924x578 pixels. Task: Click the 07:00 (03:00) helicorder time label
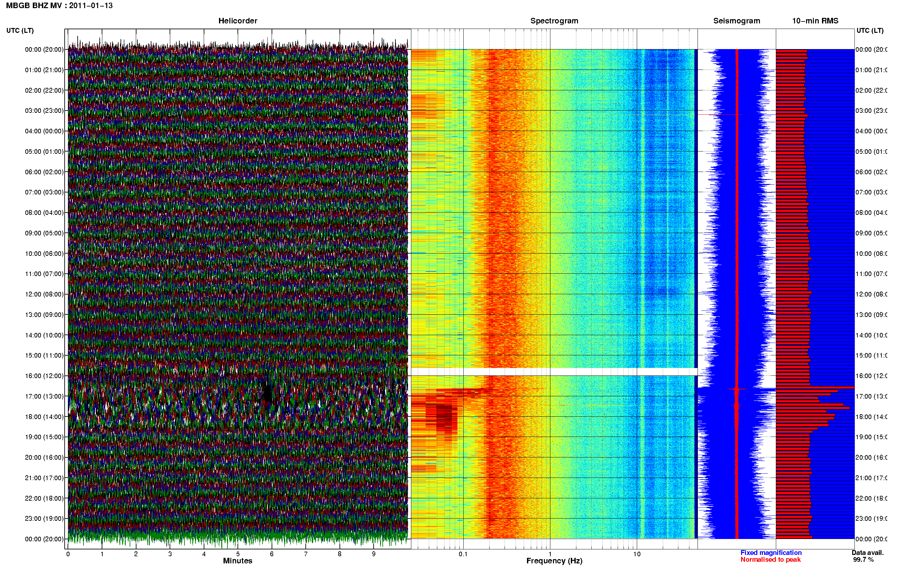click(x=44, y=192)
